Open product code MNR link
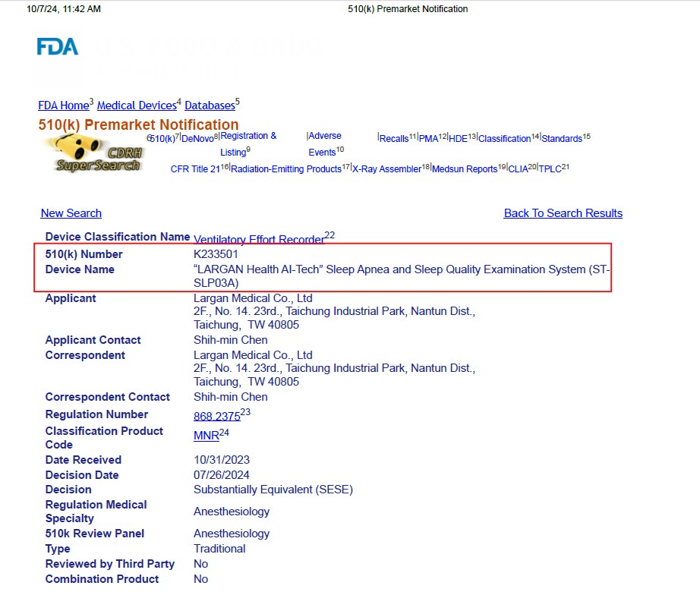The image size is (700, 592). (x=207, y=436)
